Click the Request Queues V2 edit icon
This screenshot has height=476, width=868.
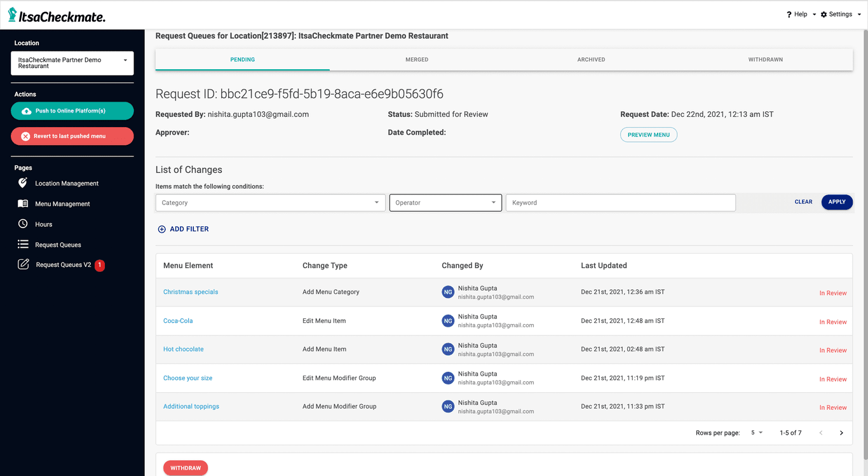[24, 264]
